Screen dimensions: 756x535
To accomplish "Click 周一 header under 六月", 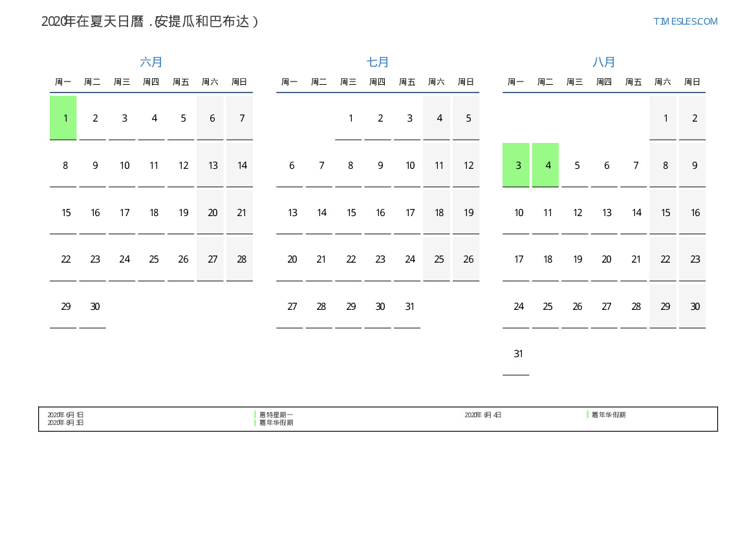I will pos(63,82).
